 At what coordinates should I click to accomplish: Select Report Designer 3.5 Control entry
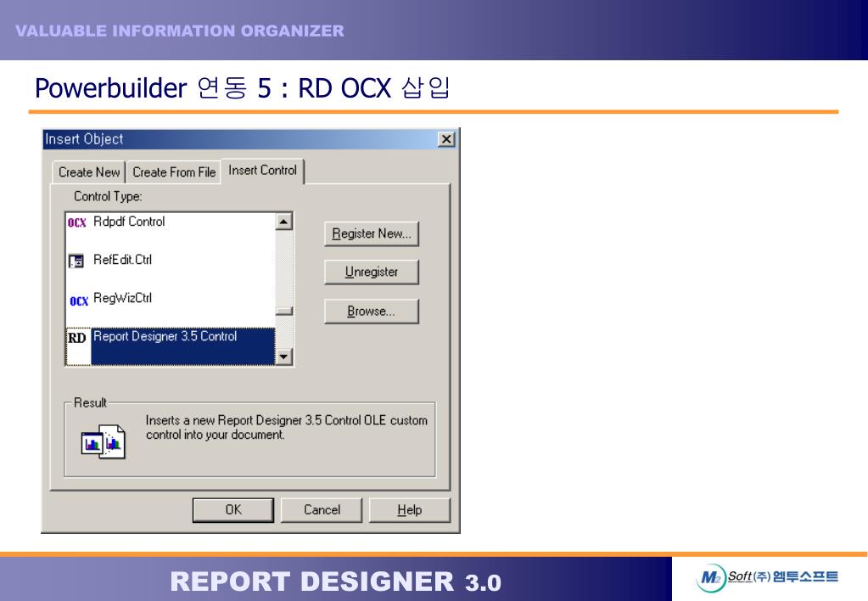pos(171,346)
